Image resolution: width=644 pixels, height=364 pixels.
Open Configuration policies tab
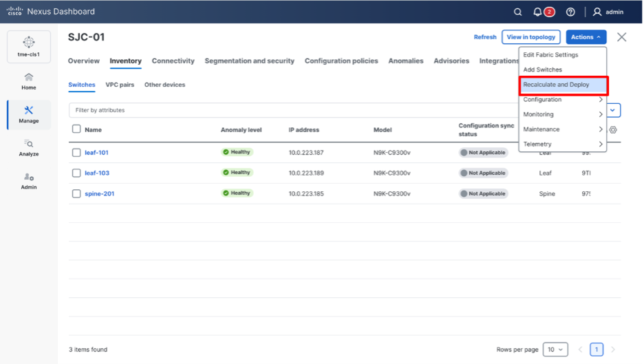(x=341, y=61)
